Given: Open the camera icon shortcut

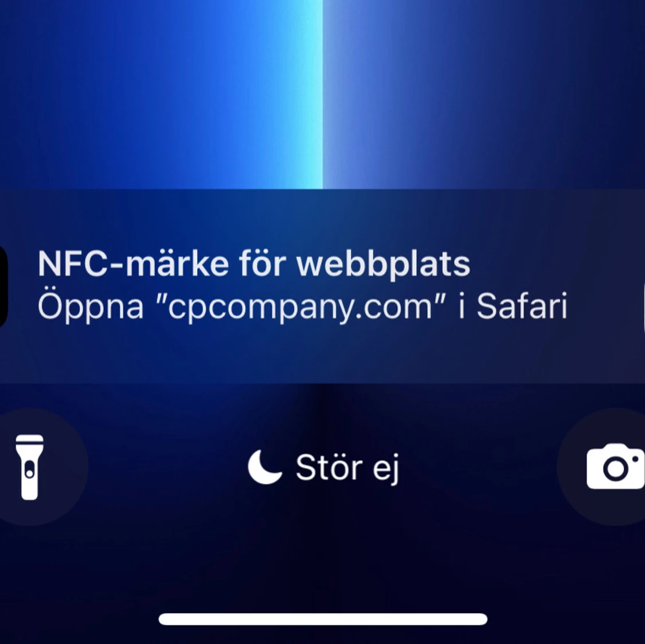Looking at the screenshot, I should (x=615, y=466).
